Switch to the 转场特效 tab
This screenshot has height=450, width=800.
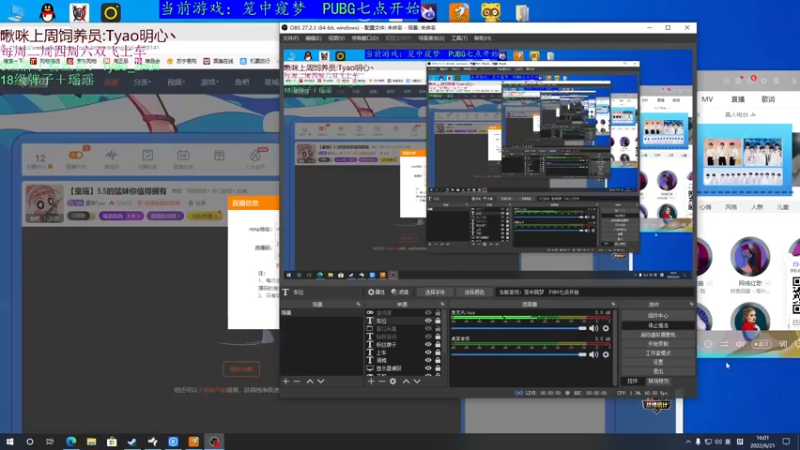point(658,381)
